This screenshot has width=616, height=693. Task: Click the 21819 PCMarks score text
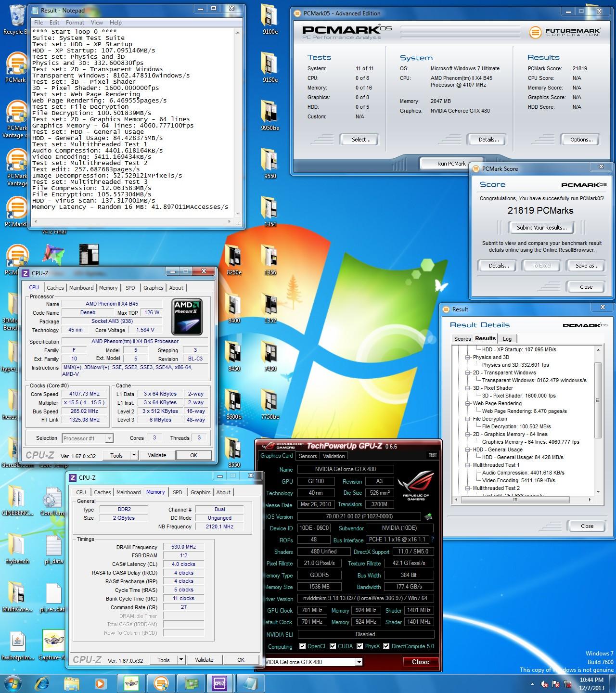coord(540,211)
